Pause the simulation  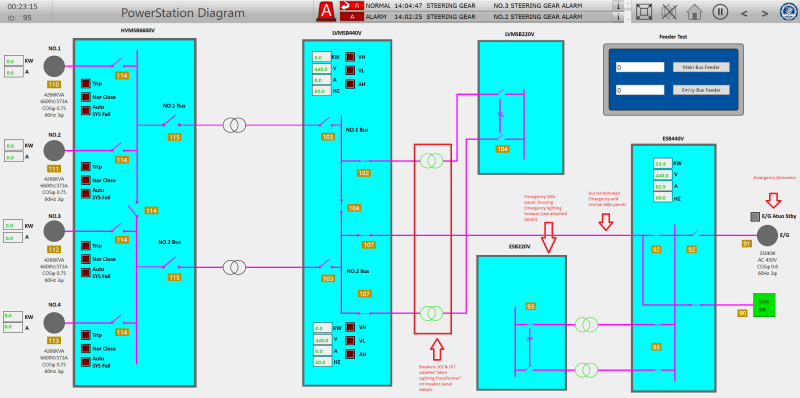[x=719, y=11]
